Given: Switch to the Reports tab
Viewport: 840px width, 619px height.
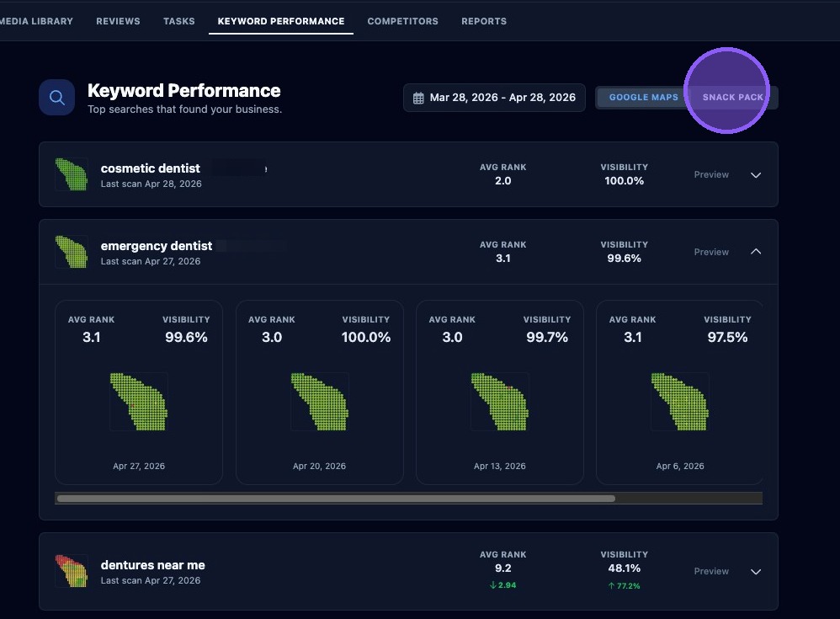Looking at the screenshot, I should click(x=484, y=21).
